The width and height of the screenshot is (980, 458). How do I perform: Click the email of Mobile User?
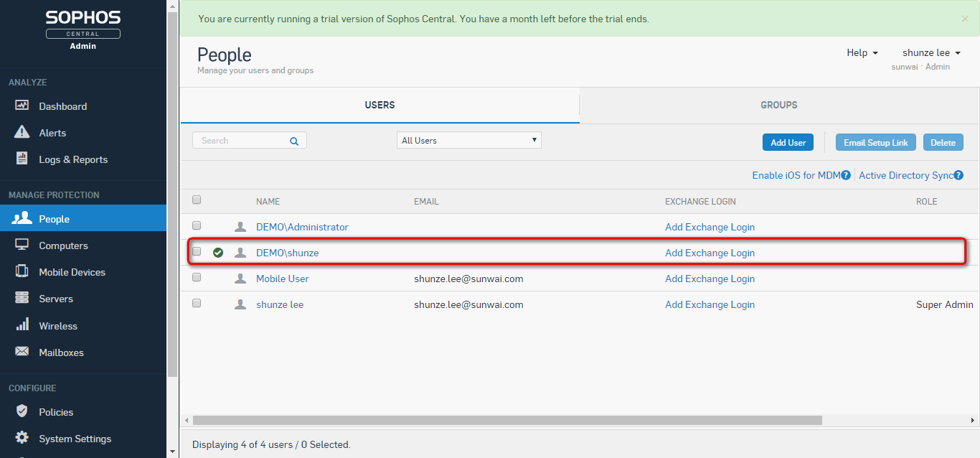click(468, 279)
